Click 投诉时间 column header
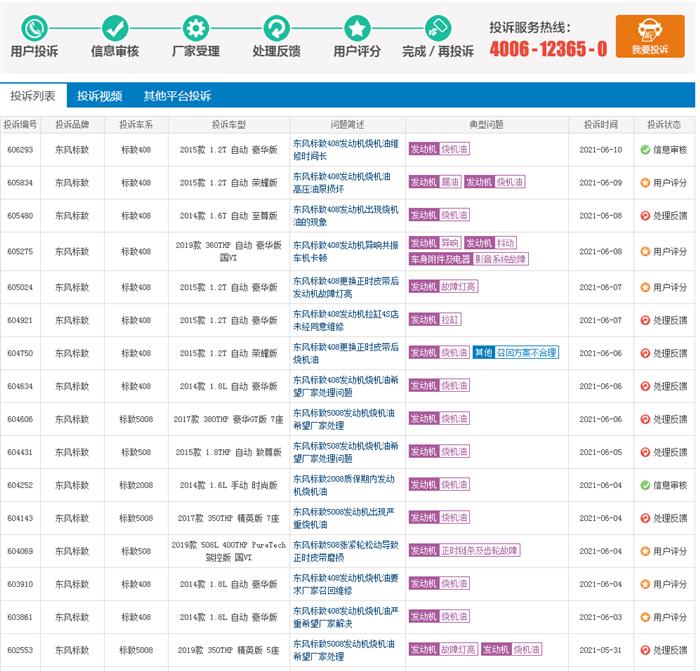Screen dimensions: 700x671 (601, 125)
